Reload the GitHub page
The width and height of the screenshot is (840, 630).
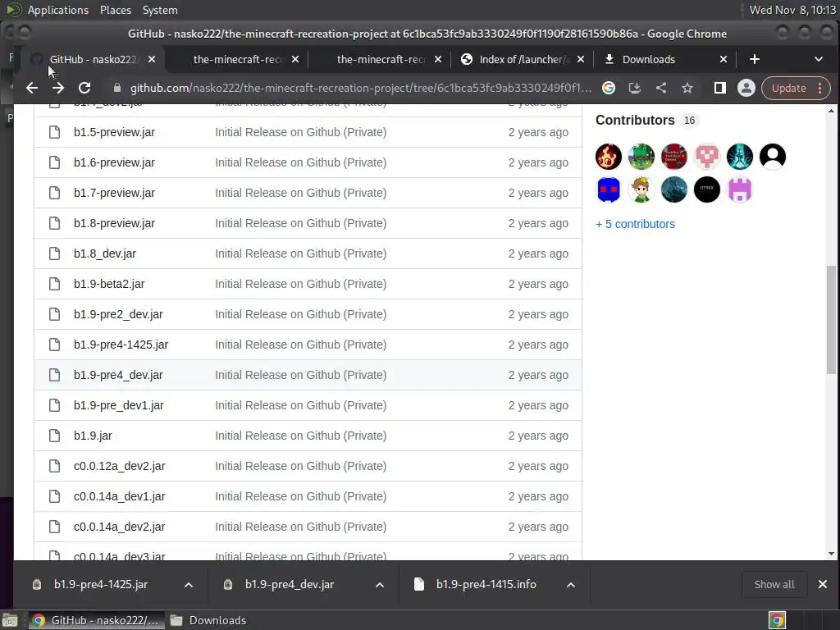pos(84,89)
